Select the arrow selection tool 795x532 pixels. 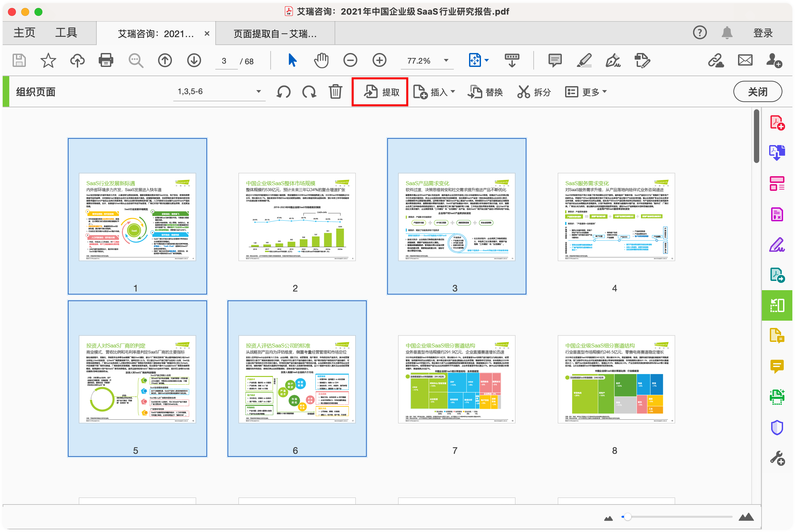tap(292, 61)
